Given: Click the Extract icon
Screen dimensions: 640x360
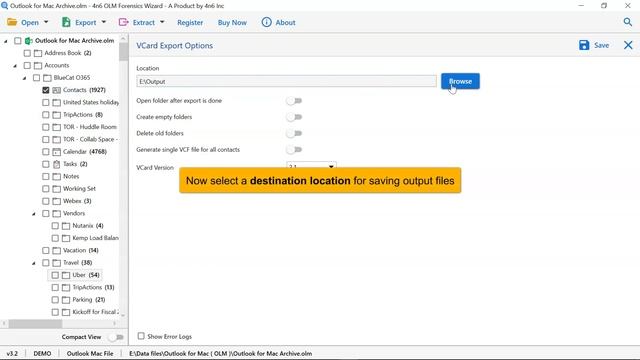Looking at the screenshot, I should (123, 22).
